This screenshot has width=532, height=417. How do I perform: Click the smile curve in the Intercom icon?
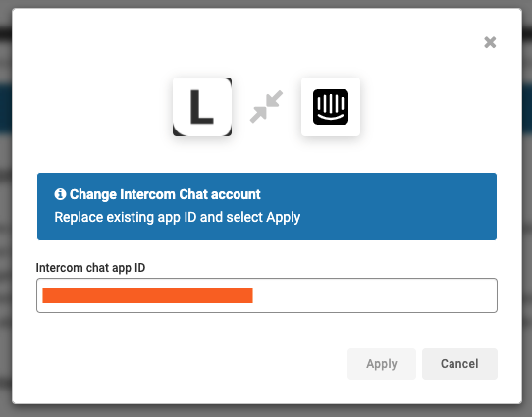pos(331,117)
